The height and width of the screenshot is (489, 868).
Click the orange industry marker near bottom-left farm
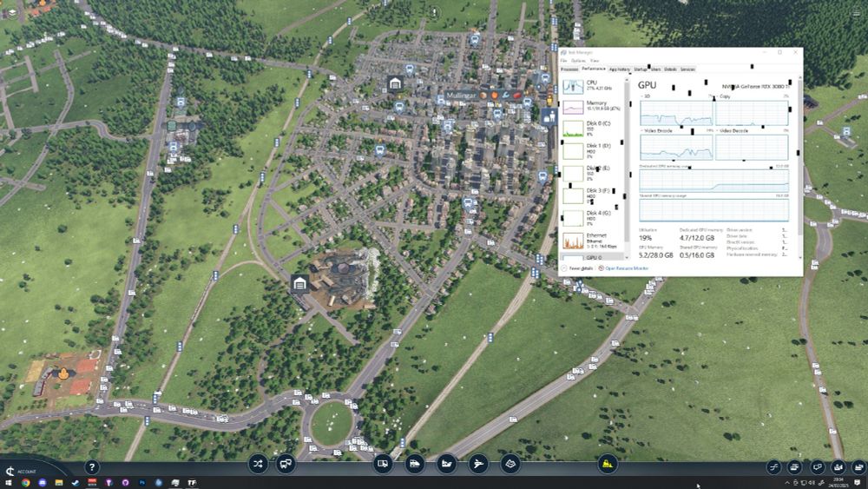[x=63, y=373]
